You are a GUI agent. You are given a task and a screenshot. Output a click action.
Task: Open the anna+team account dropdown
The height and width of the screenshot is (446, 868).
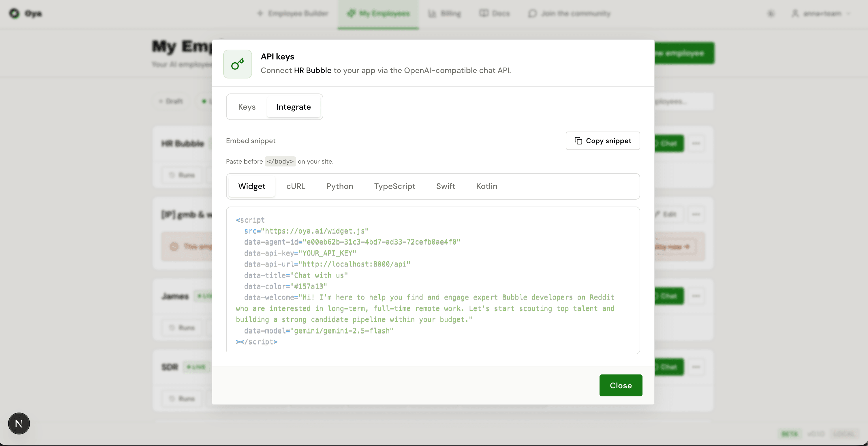(x=821, y=14)
